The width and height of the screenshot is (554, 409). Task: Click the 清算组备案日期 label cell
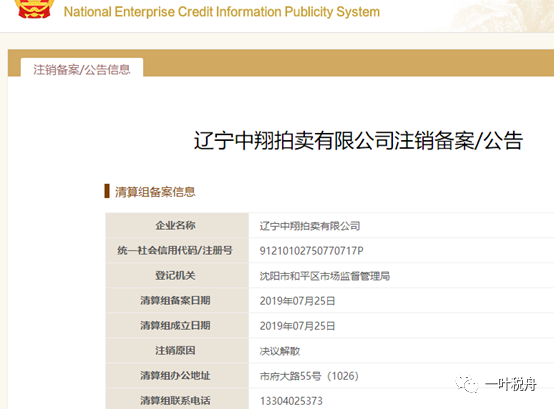click(x=177, y=301)
